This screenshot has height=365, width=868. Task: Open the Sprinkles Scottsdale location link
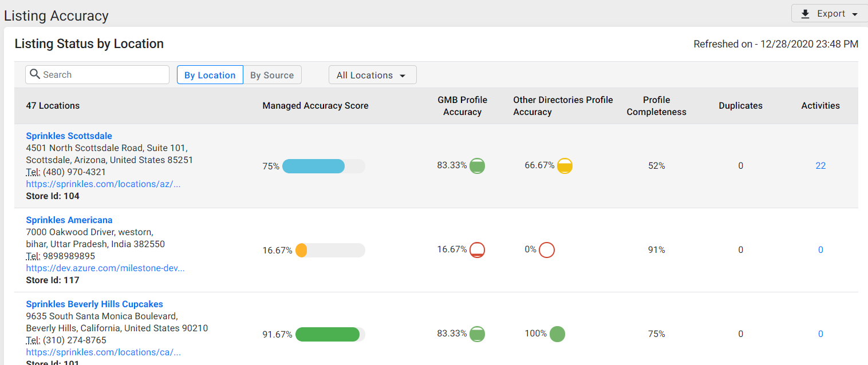[69, 136]
